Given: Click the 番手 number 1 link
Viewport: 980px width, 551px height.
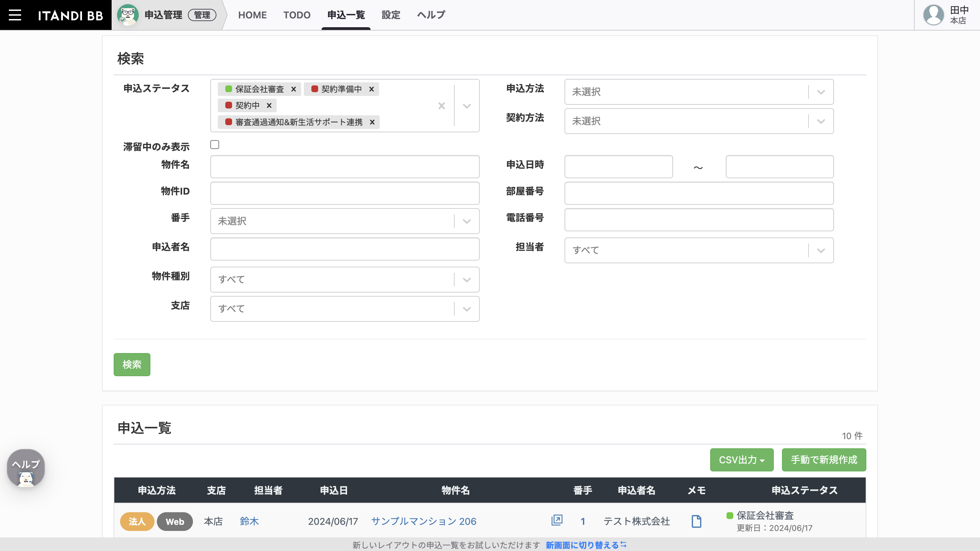Looking at the screenshot, I should 583,521.
